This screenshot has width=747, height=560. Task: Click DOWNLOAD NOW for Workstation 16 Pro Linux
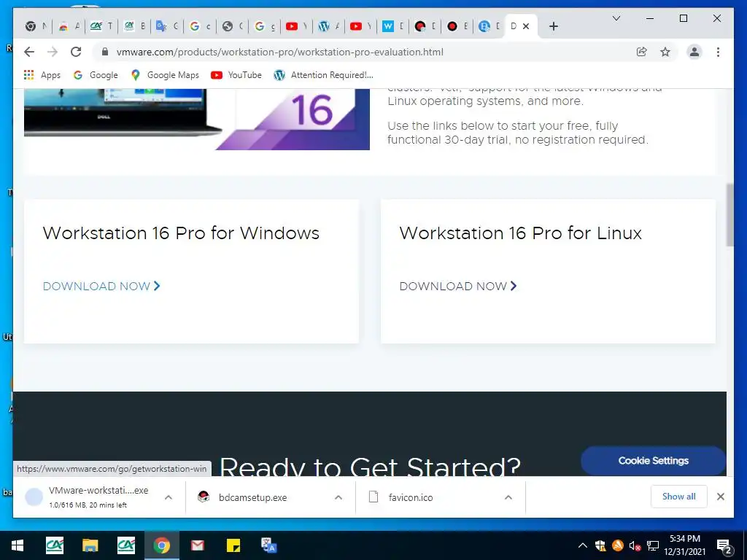[458, 286]
